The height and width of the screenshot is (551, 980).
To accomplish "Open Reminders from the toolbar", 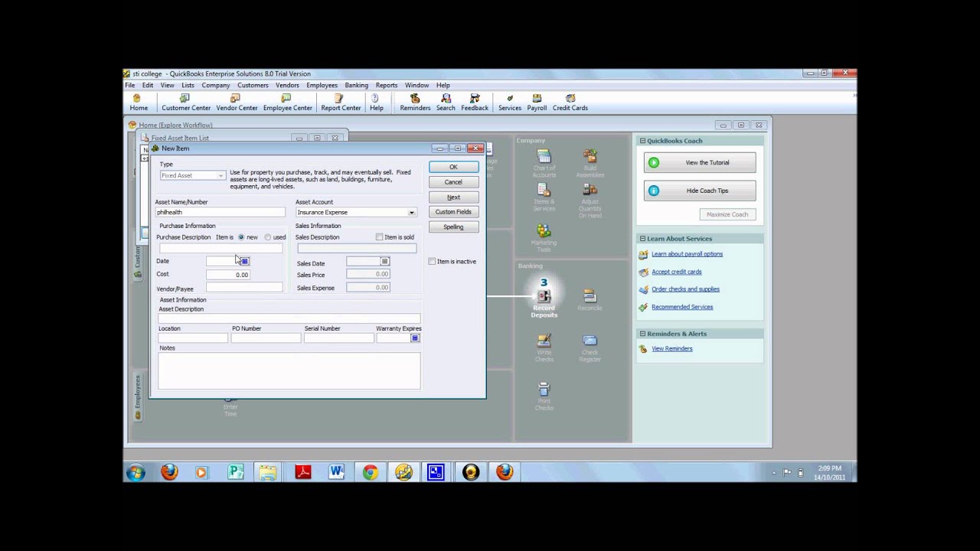I will (415, 103).
